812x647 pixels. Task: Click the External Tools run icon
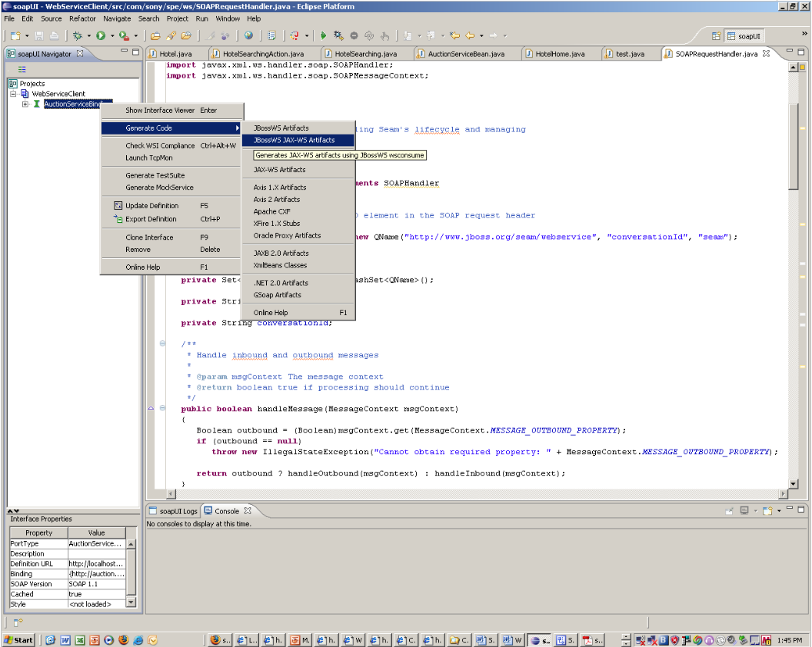point(124,35)
